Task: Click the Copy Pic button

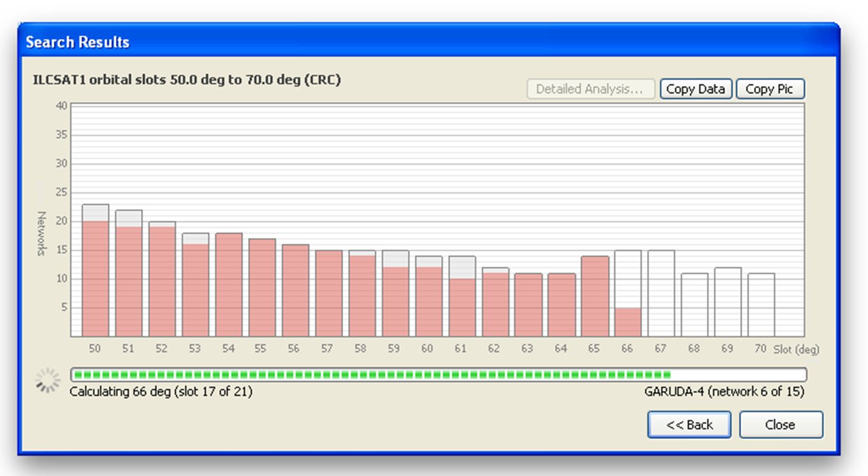Action: point(770,89)
